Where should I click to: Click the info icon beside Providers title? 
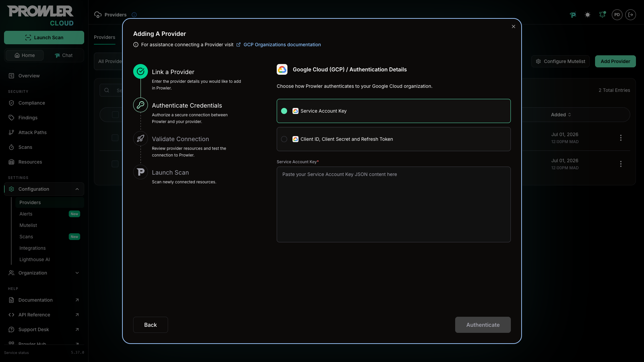(x=134, y=15)
